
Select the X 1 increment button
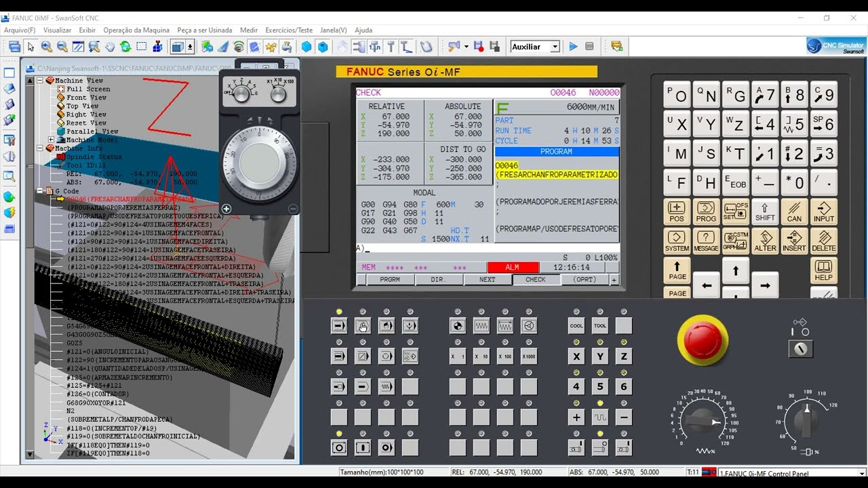458,357
